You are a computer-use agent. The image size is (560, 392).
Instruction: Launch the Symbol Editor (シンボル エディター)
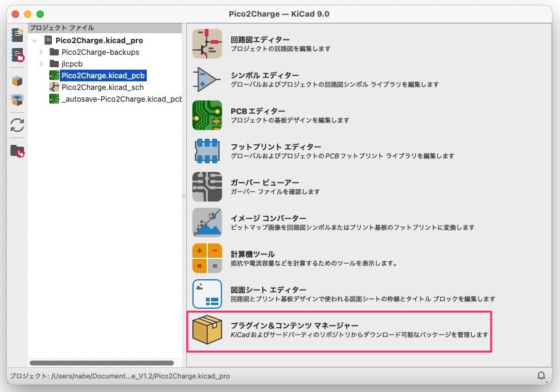click(x=207, y=80)
